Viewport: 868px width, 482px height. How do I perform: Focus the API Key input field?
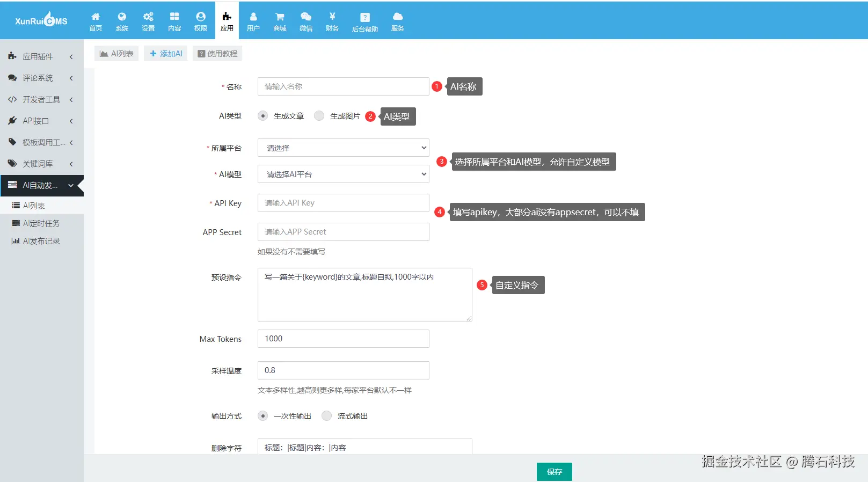[344, 203]
